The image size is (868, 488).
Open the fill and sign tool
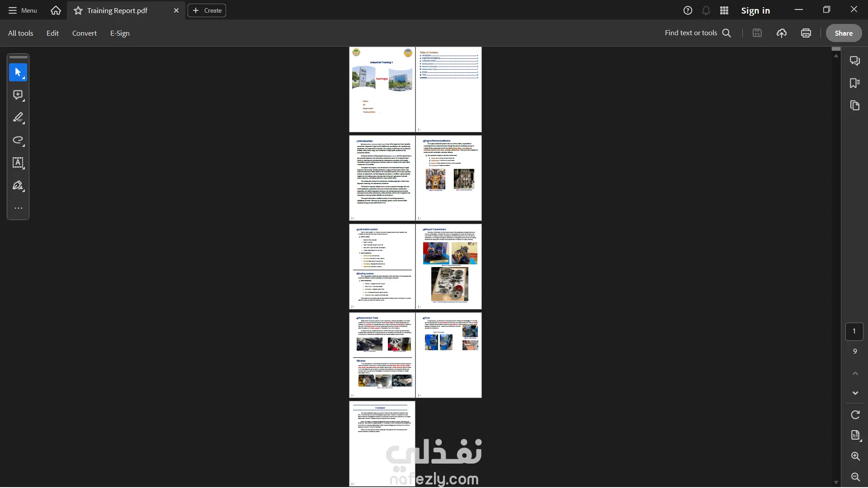coord(18,186)
